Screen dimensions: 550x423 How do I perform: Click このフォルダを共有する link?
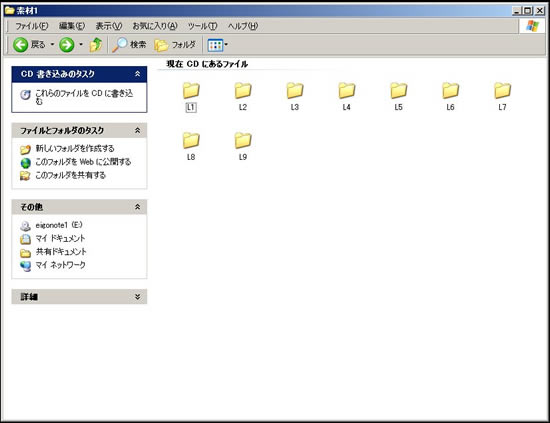point(71,175)
